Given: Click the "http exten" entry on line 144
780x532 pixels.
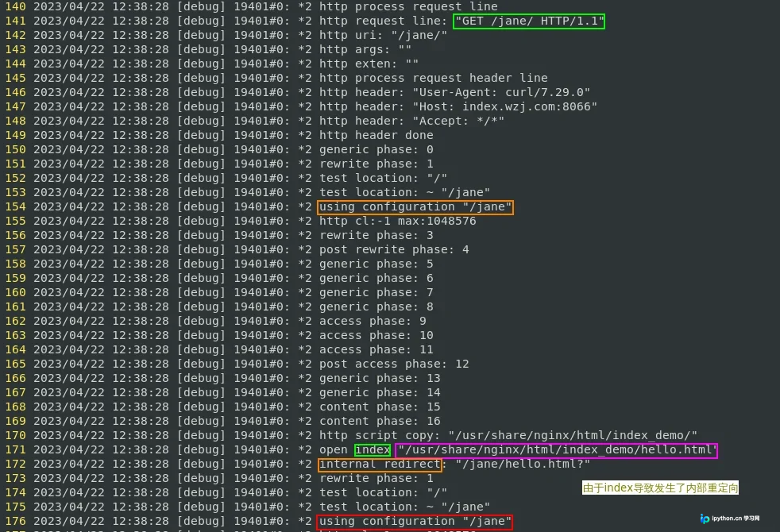Looking at the screenshot, I should 369,64.
